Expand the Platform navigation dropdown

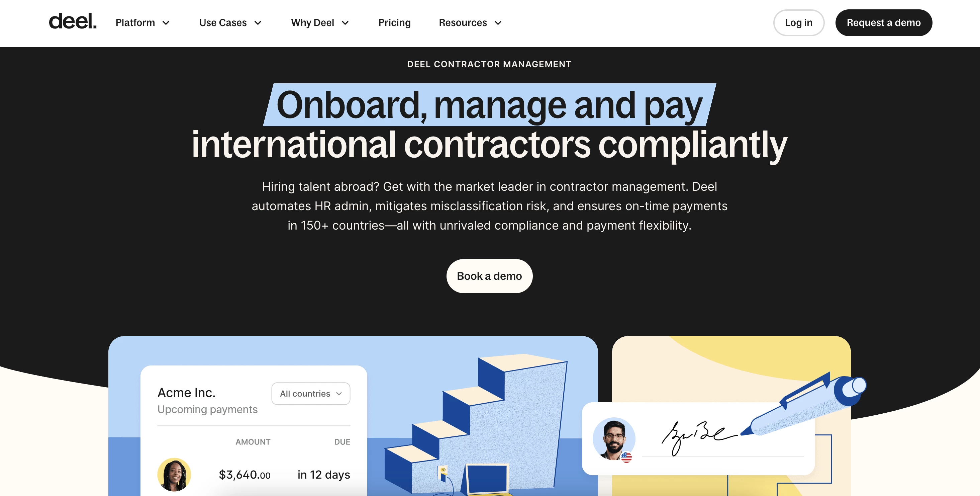click(x=142, y=22)
